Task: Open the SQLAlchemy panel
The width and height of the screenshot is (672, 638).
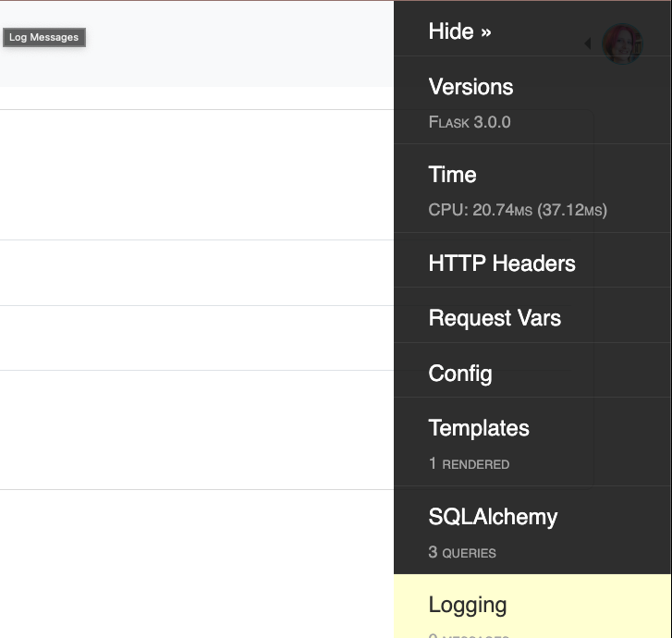Action: click(x=493, y=517)
